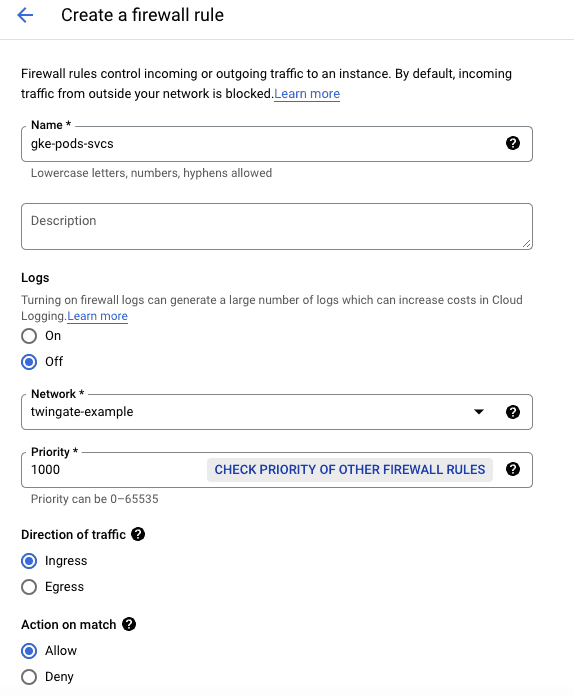
Task: Select the Off logs radio button
Action: point(29,362)
